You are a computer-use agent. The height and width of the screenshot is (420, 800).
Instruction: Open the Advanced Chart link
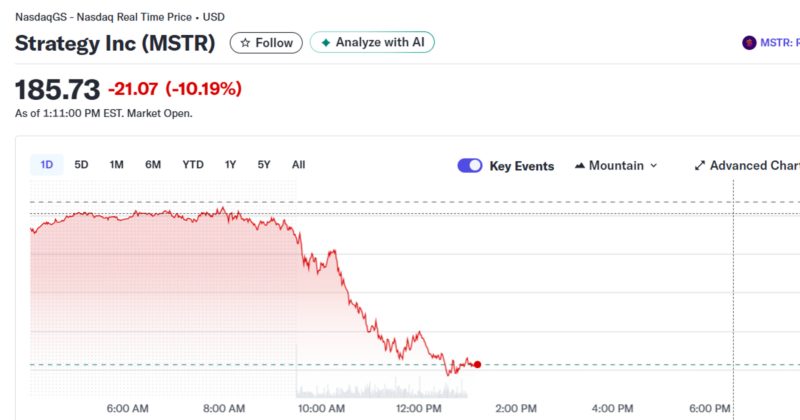click(x=752, y=166)
